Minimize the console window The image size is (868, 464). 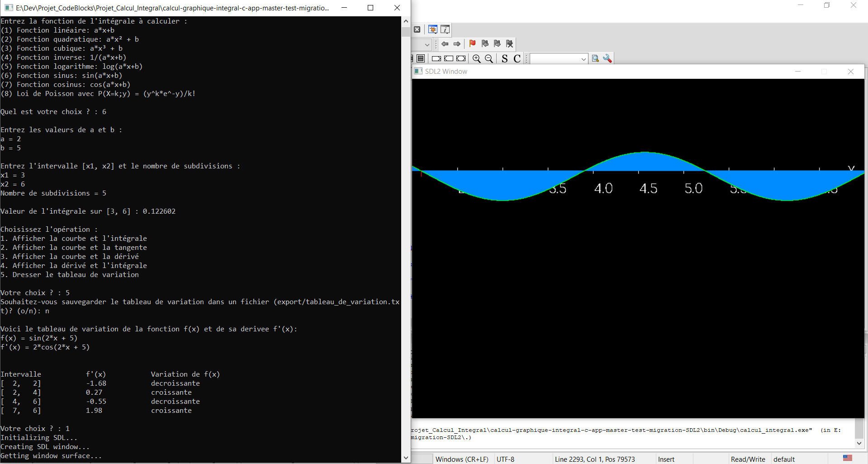pyautogui.click(x=344, y=8)
